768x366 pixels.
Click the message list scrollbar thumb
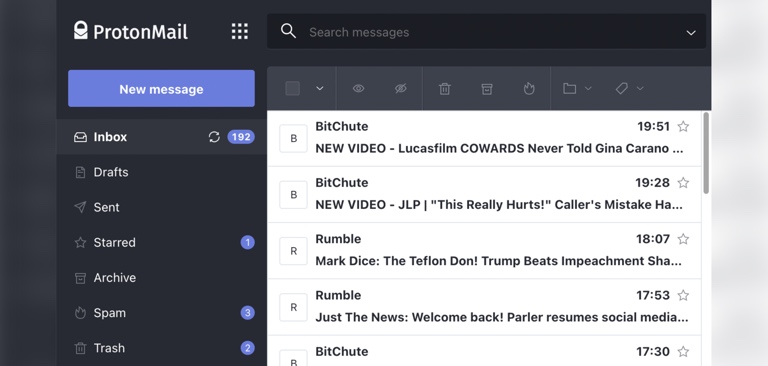(706, 153)
